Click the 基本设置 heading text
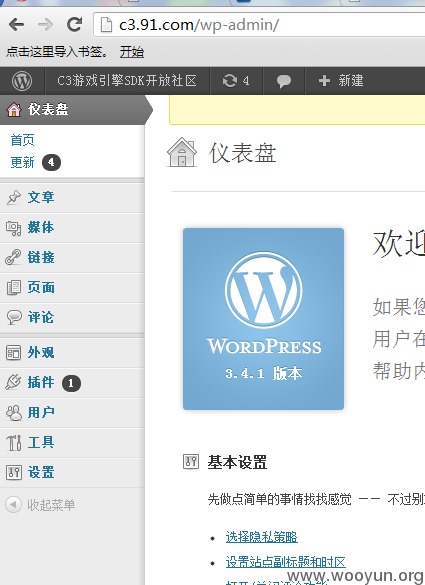The image size is (425, 585). click(237, 462)
